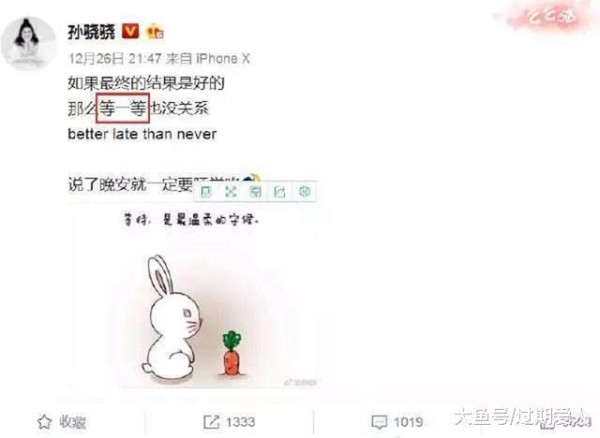Viewport: 600px width, 438px height.
Task: Click the repost icon beside 1333
Action: tap(211, 422)
